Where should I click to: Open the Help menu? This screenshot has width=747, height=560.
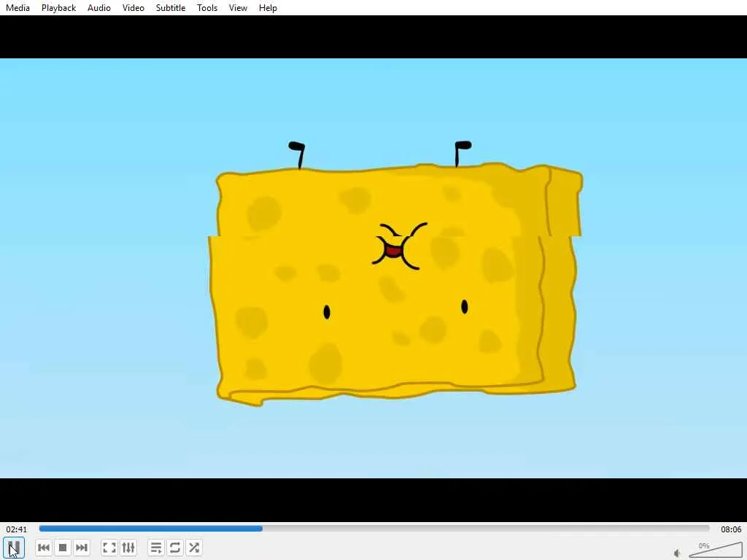(268, 7)
